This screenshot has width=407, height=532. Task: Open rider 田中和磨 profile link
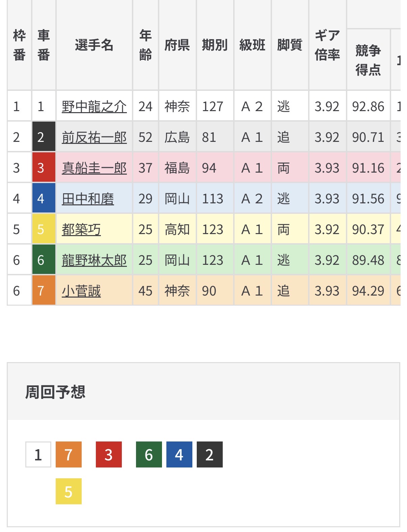click(x=88, y=199)
